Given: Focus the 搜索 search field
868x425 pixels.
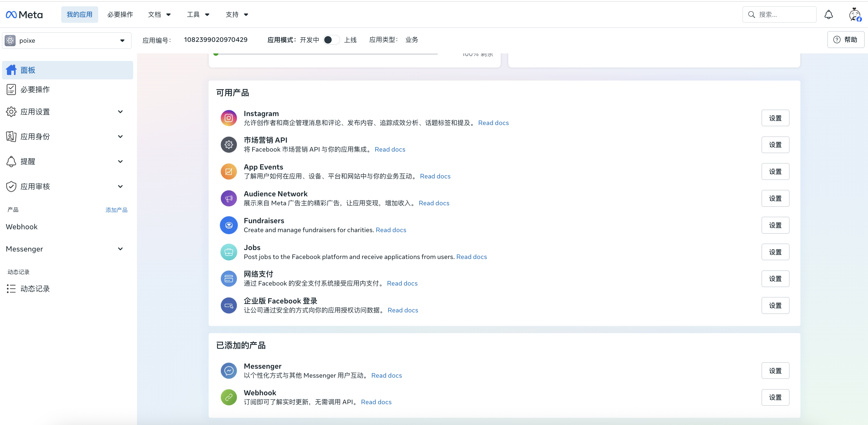Looking at the screenshot, I should pos(779,14).
